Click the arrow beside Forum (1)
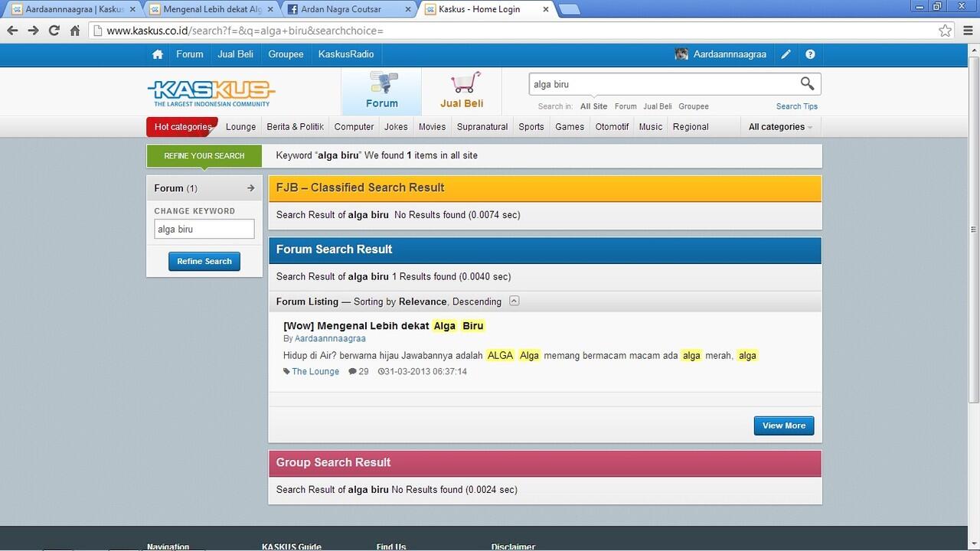The height and width of the screenshot is (551, 980). pos(250,188)
